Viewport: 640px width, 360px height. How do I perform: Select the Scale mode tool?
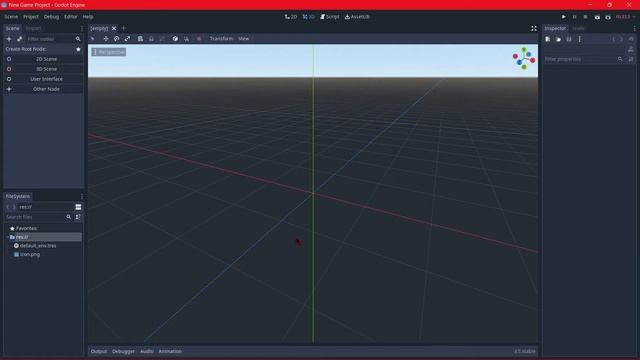click(x=127, y=38)
